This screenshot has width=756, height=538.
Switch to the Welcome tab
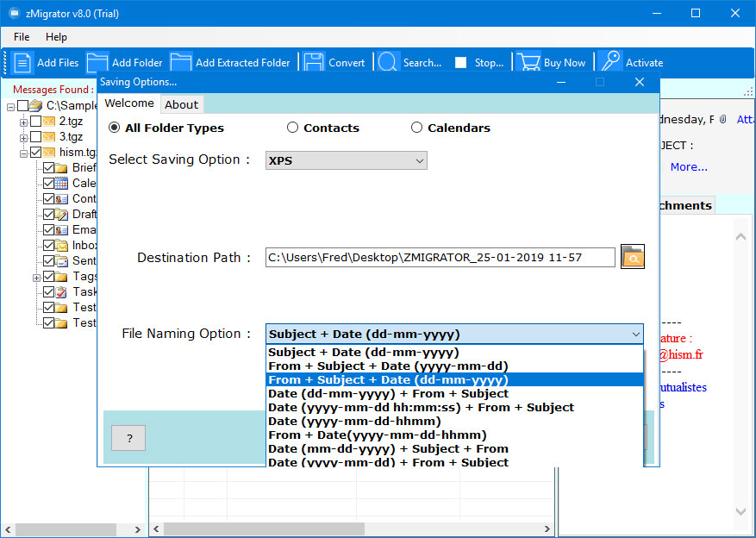click(x=129, y=103)
